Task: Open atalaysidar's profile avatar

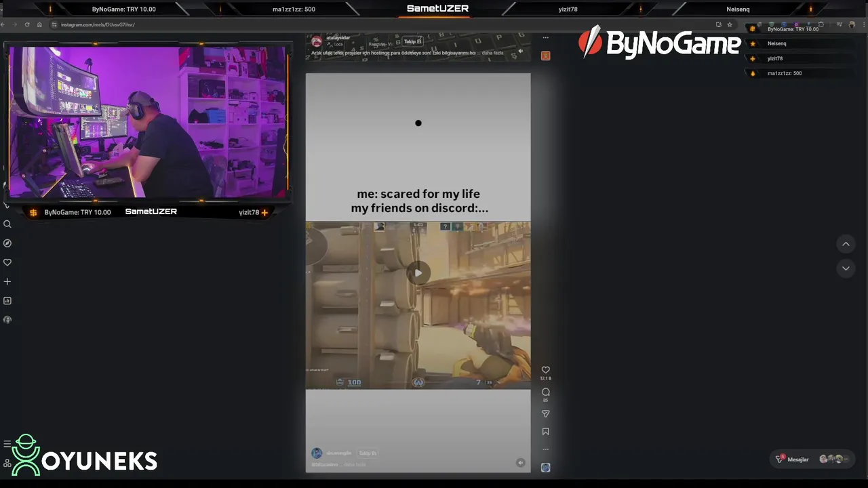Action: tap(317, 41)
